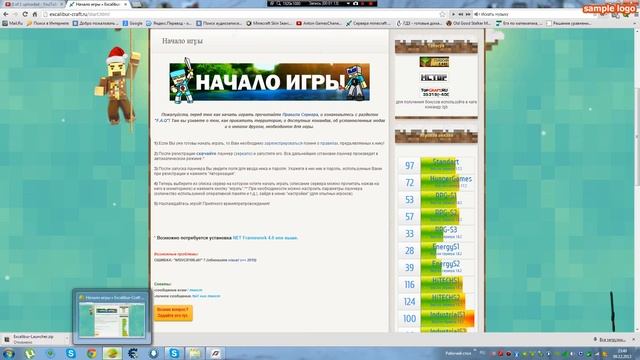Click the MCTOP voting banner

click(x=434, y=77)
